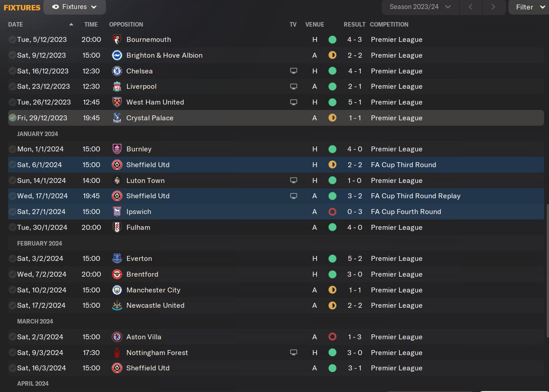Sort fixtures by Date column header
Screen dimensions: 549x392
(x=16, y=24)
